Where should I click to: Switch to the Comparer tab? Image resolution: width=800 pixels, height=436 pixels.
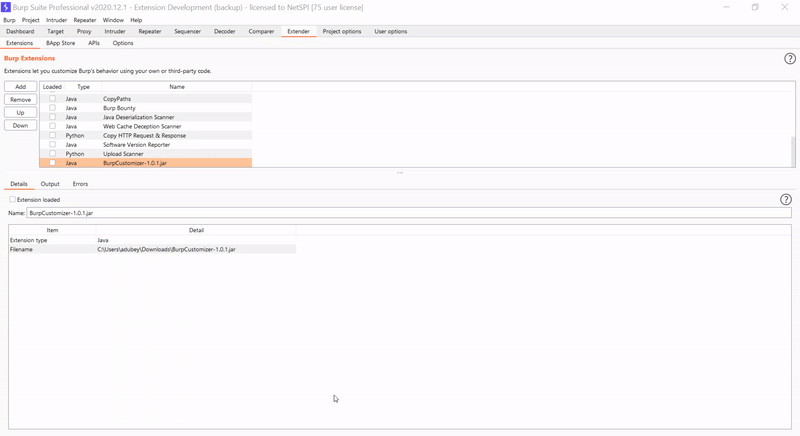(261, 31)
